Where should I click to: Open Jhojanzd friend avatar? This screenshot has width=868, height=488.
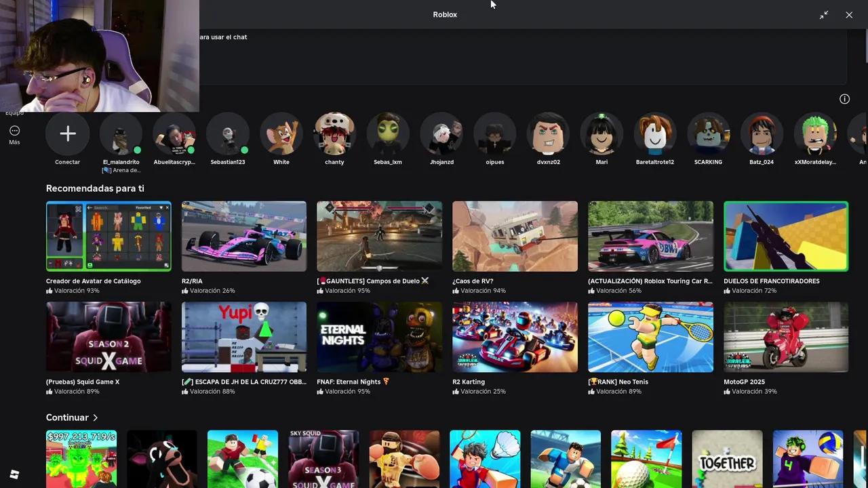pos(441,134)
